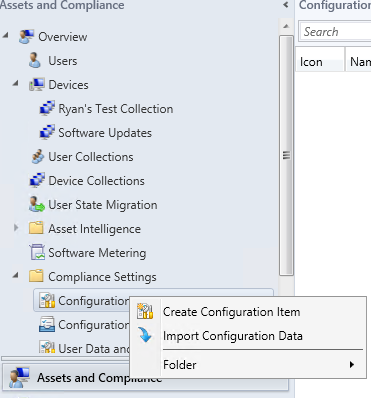Click the Overview node icon
Viewport: 371px width, 398px height.
coord(26,36)
